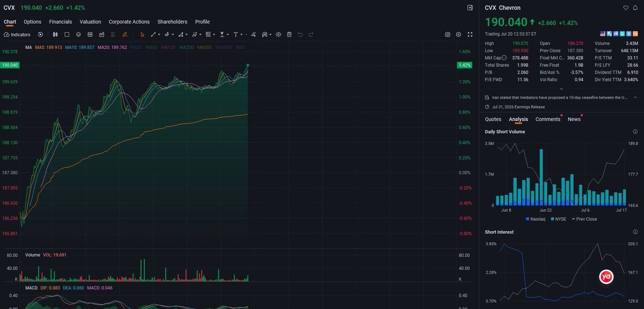The width and height of the screenshot is (644, 309).
Task: Open the Iran ceasefire news headline
Action: click(x=560, y=97)
